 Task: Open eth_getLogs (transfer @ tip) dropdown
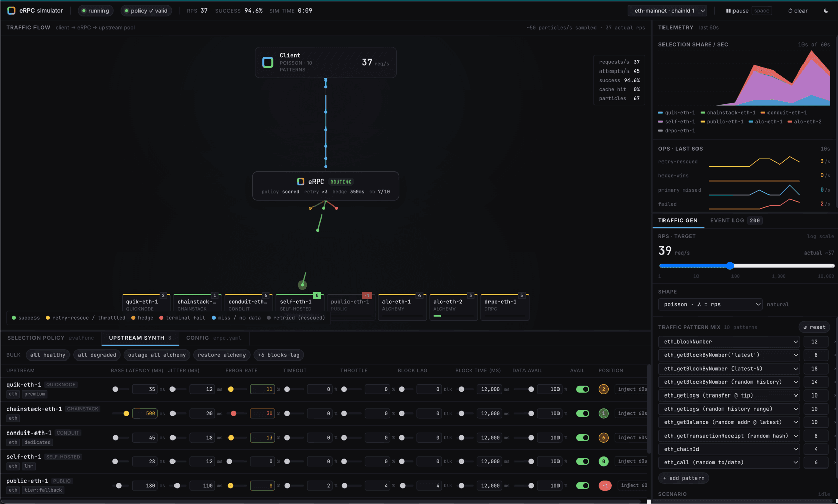click(x=729, y=395)
